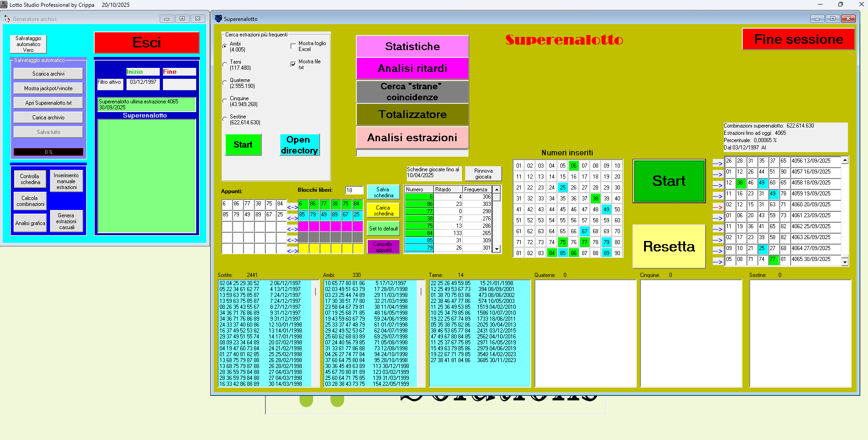Click swap arrow beside magenta block row
Image resolution: width=868 pixels, height=440 pixels.
pyautogui.click(x=292, y=229)
